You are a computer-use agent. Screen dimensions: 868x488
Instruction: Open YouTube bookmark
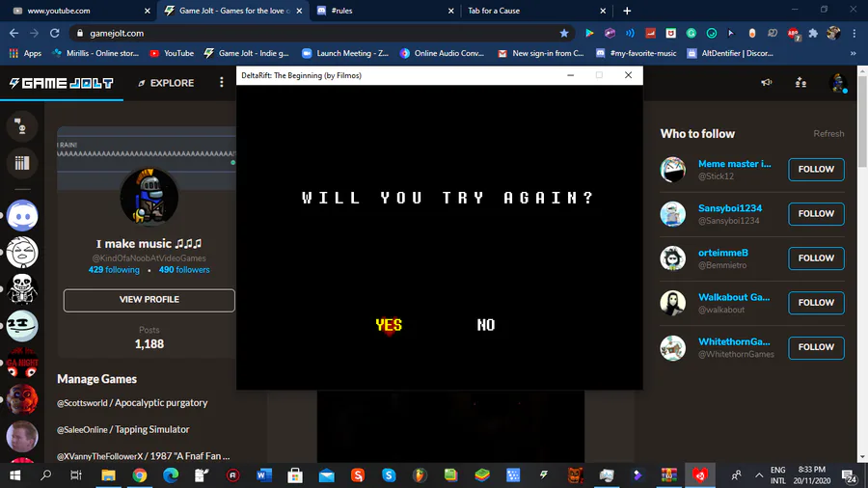click(x=172, y=53)
